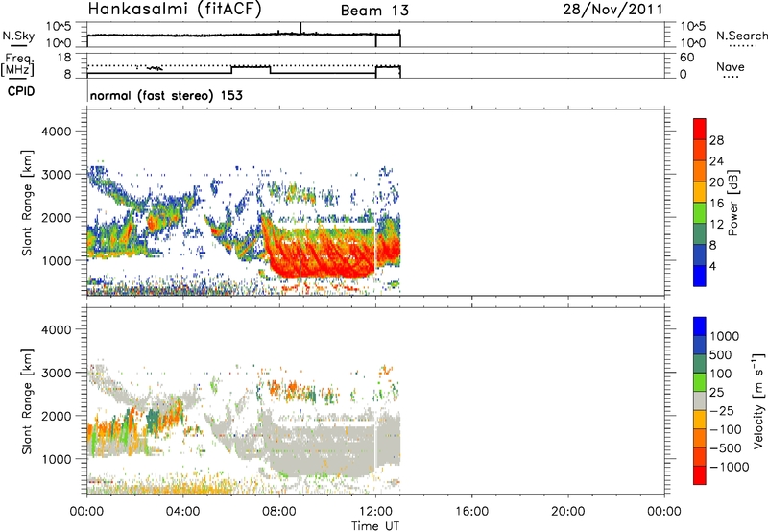Select the yellow −25 to −100 Velocity segment

tap(700, 420)
